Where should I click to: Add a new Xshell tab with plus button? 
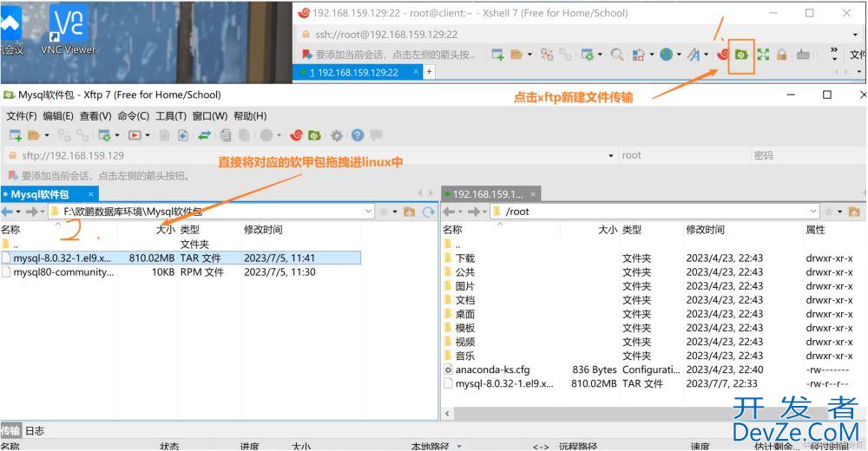pos(429,72)
